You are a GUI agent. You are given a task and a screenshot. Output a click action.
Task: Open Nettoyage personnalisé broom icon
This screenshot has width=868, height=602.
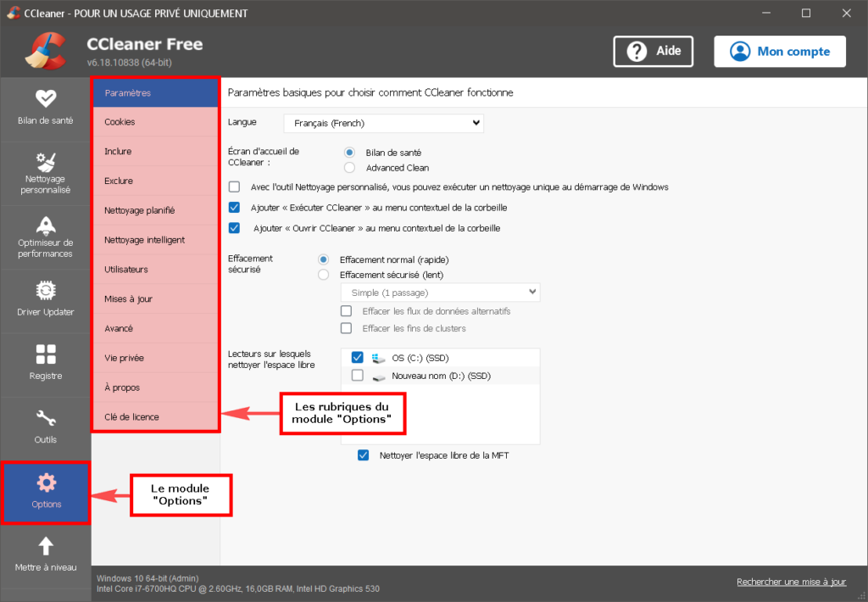[46, 162]
